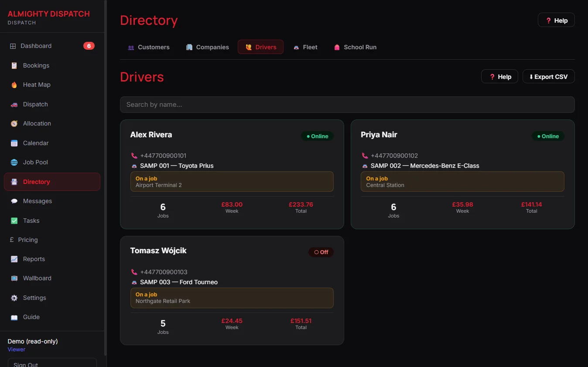The height and width of the screenshot is (367, 588).
Task: Export the drivers list as CSV
Action: pyautogui.click(x=548, y=77)
